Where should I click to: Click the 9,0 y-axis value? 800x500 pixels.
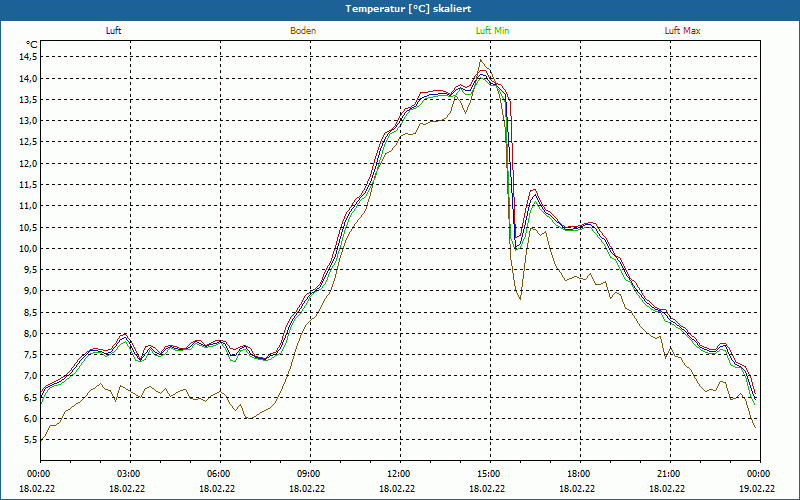coord(30,291)
